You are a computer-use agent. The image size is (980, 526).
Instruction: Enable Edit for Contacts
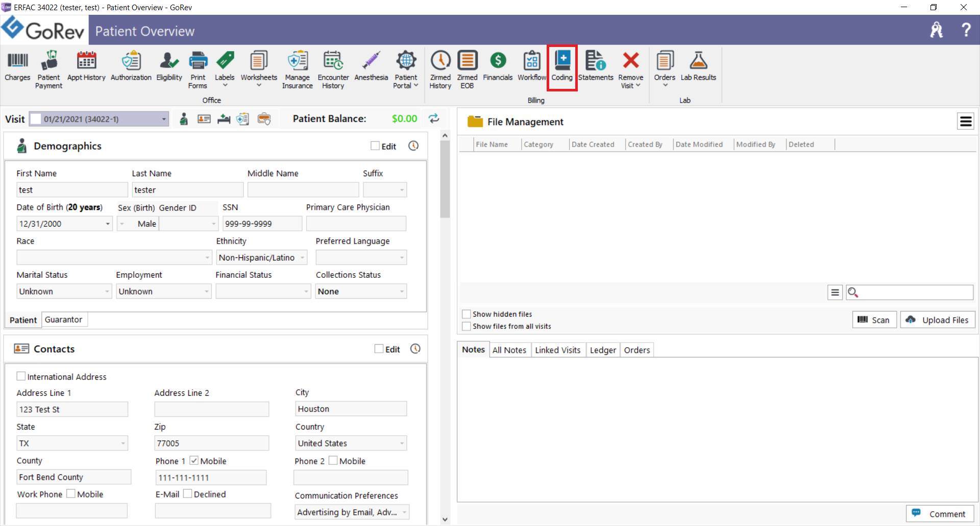click(379, 349)
